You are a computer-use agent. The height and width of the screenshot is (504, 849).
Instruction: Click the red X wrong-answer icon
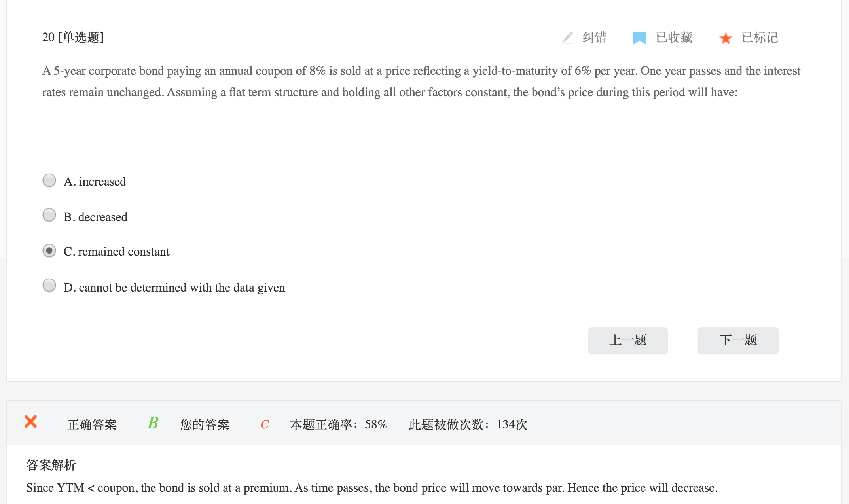click(x=31, y=422)
